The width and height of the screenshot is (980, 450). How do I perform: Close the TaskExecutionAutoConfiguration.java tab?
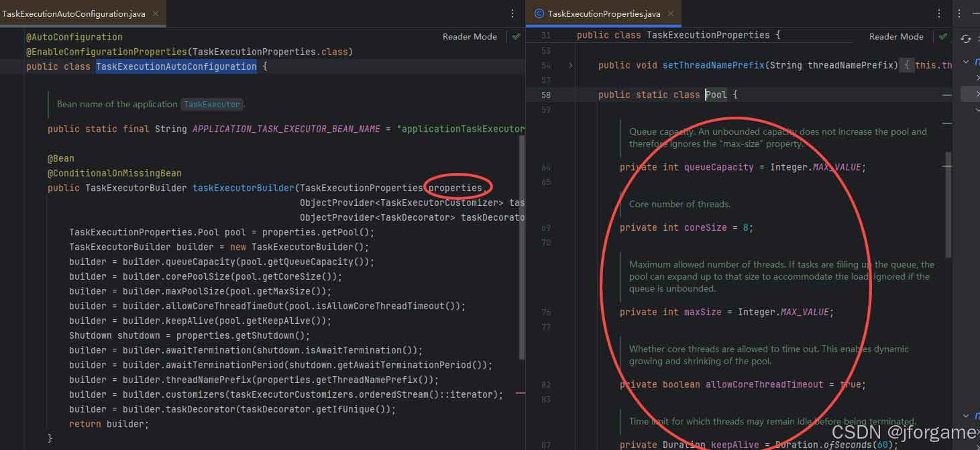pos(156,13)
